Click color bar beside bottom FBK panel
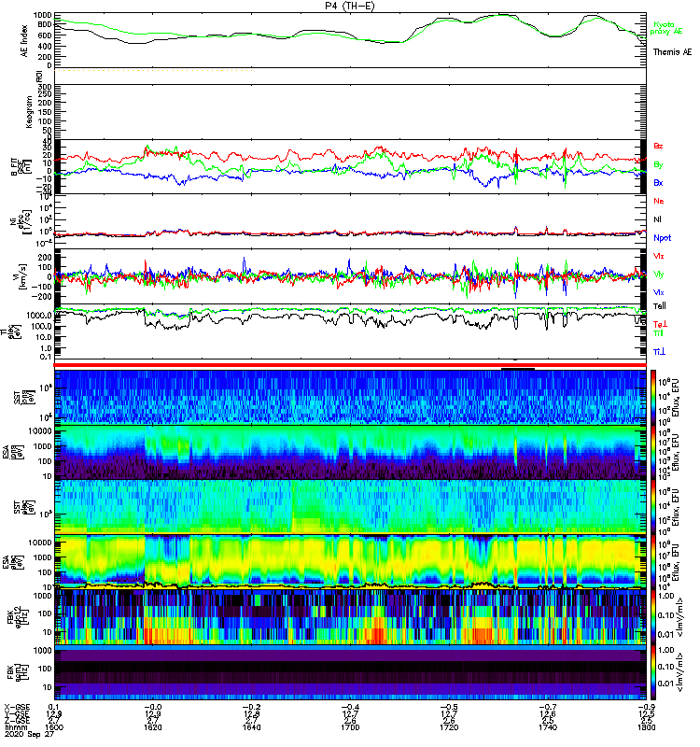 click(653, 672)
